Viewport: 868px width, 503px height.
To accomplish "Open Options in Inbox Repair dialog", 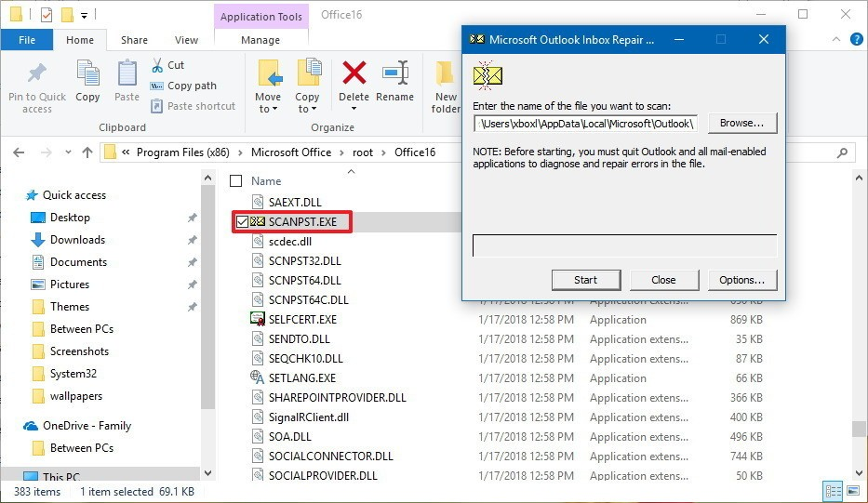I will pyautogui.click(x=741, y=280).
